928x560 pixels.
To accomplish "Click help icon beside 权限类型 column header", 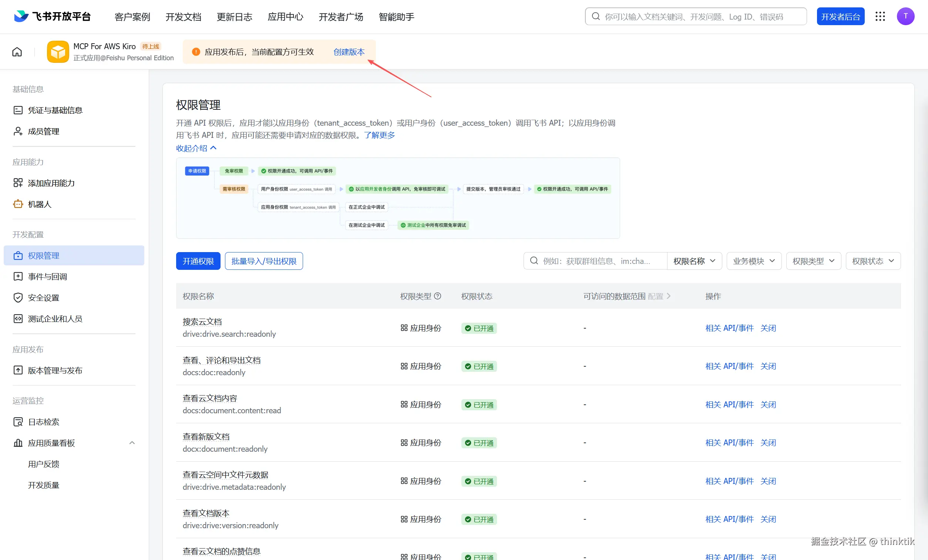I will tap(437, 296).
